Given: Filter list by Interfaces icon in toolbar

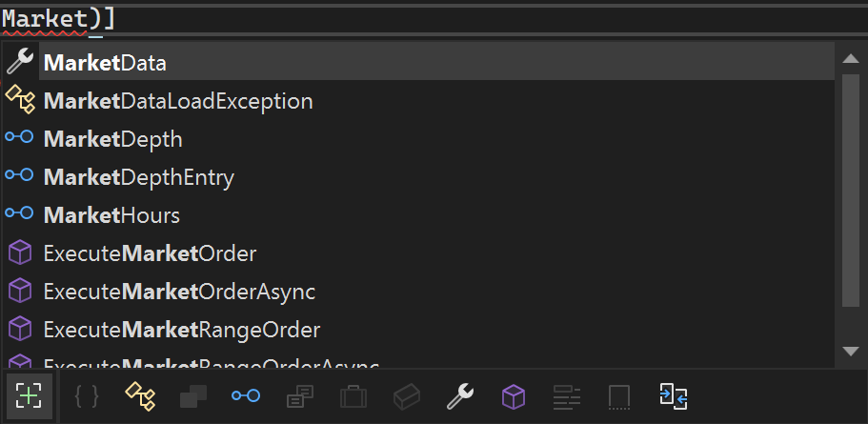Looking at the screenshot, I should tap(246, 395).
